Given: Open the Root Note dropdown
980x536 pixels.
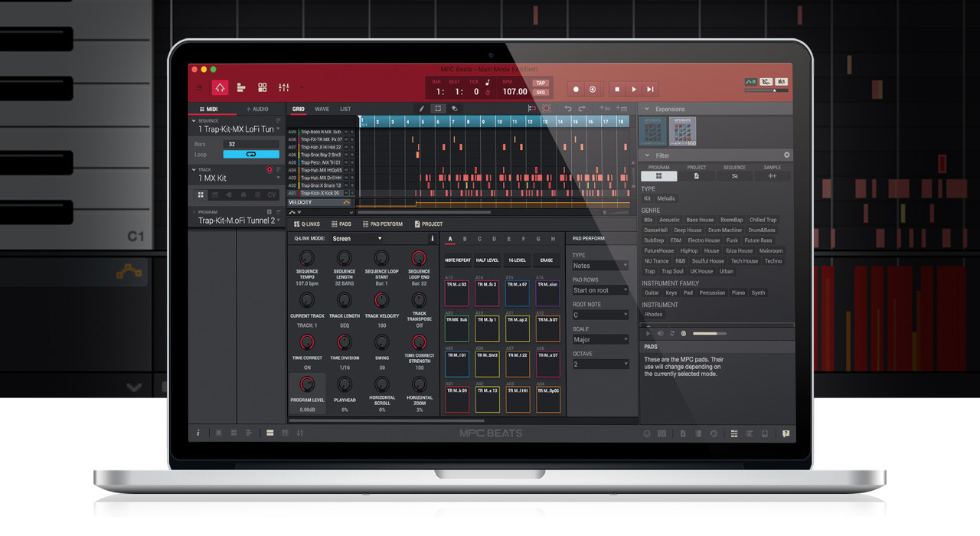Looking at the screenshot, I should coord(600,315).
